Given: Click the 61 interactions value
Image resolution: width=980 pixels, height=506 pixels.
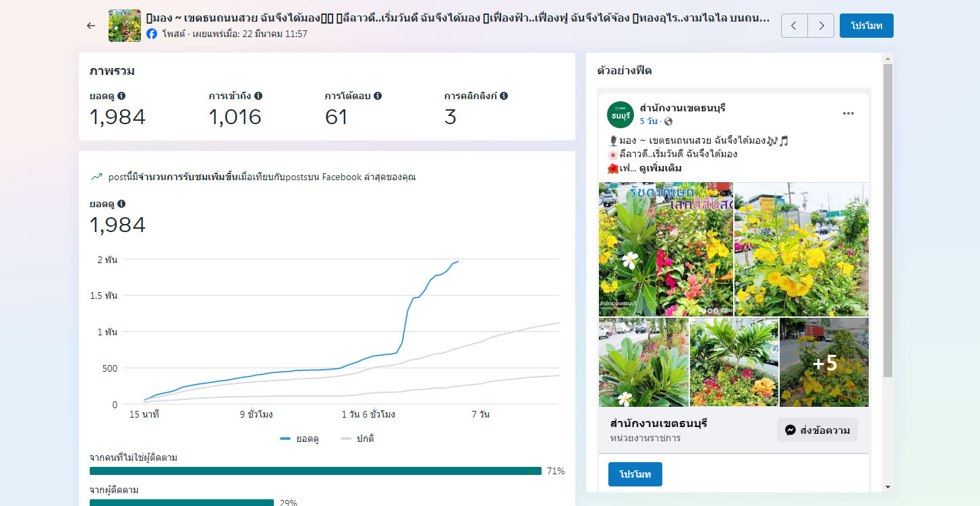Looking at the screenshot, I should point(336,117).
